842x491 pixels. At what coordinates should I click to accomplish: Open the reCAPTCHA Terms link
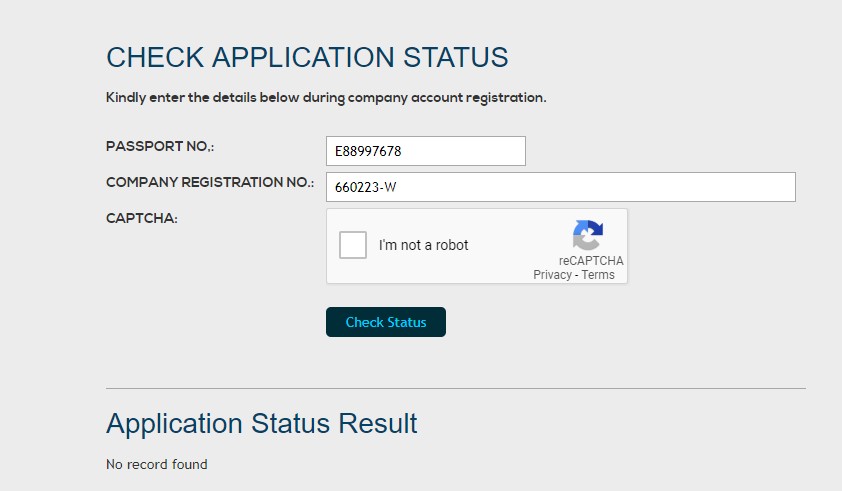[x=598, y=275]
